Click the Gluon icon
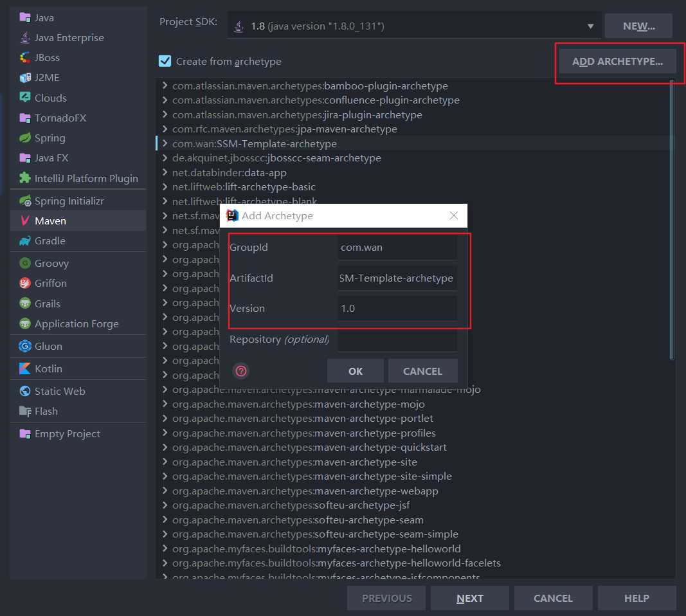The image size is (686, 616). click(25, 346)
